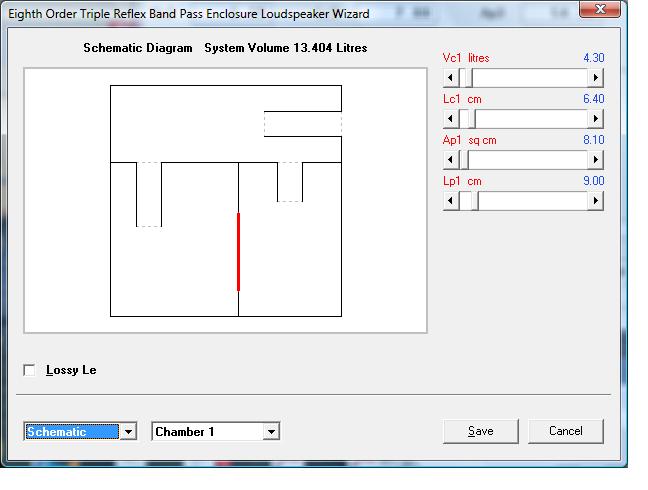Image resolution: width=648 pixels, height=490 pixels.
Task: Click the Vc1 slider left arrow
Action: (x=450, y=78)
